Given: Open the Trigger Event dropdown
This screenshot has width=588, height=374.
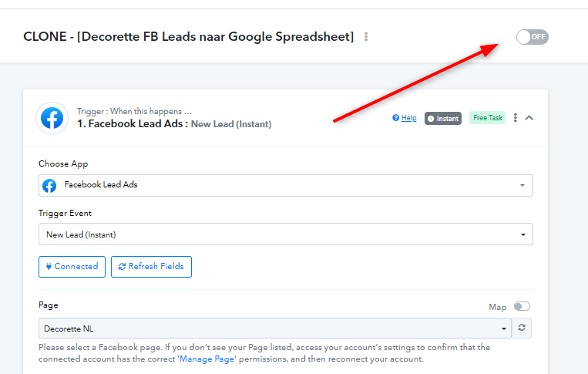Looking at the screenshot, I should click(286, 234).
